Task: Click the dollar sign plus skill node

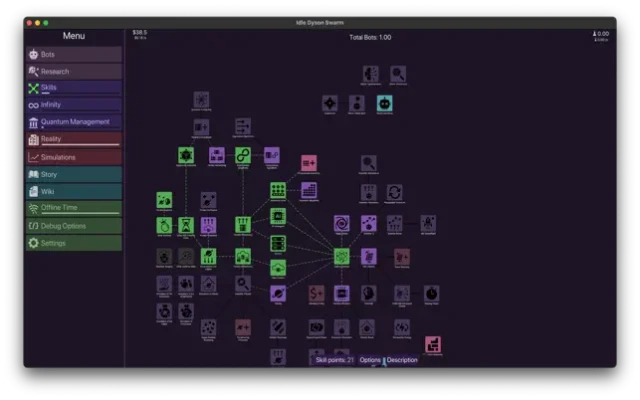Action: click(316, 293)
